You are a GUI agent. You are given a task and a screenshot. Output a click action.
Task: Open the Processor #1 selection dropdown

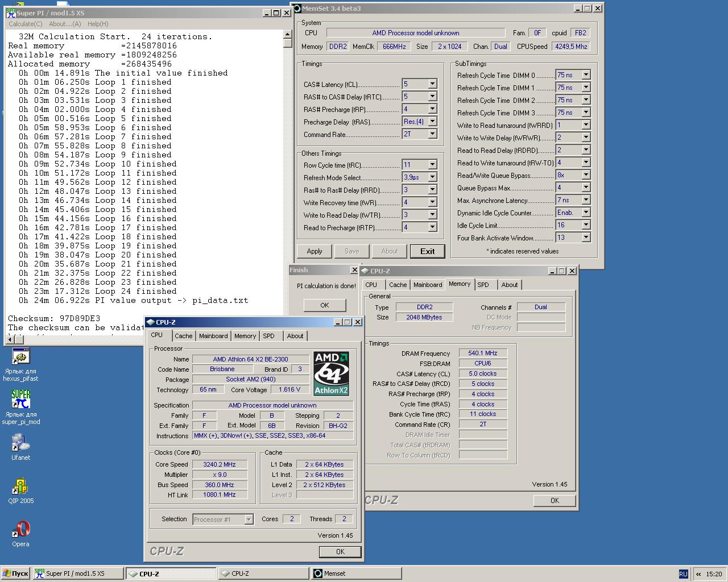(x=249, y=519)
